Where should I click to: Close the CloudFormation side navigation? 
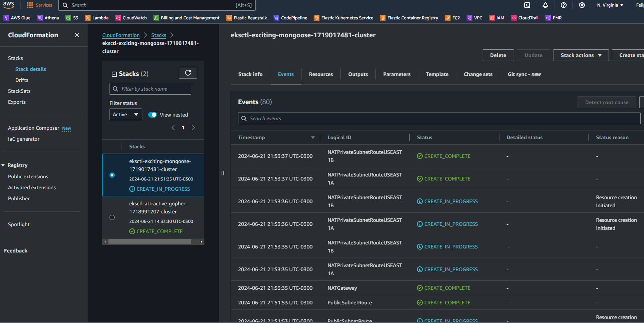tap(77, 35)
